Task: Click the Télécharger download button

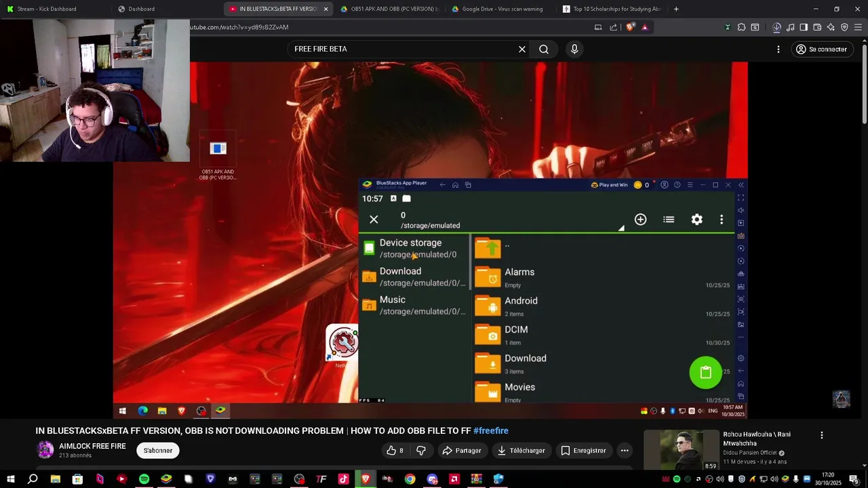Action: click(521, 450)
